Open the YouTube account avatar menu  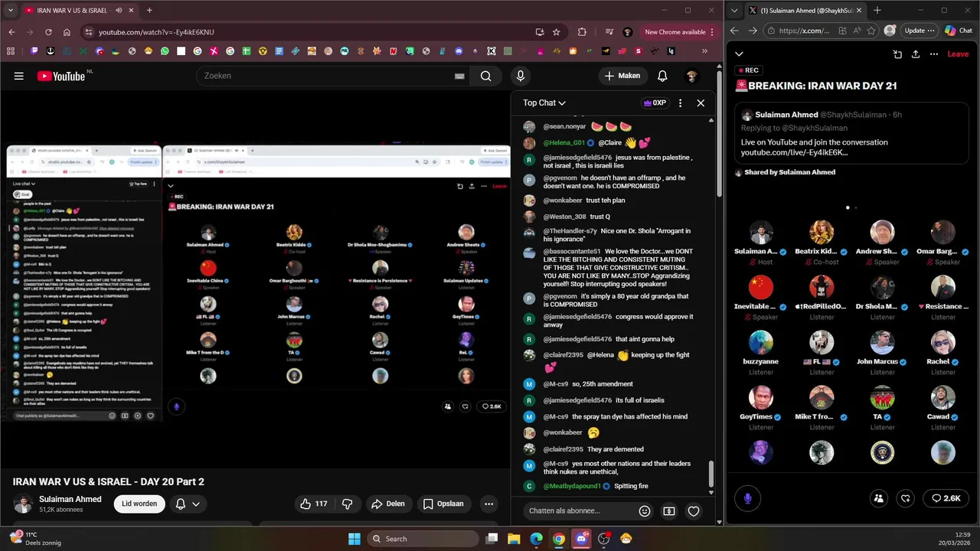[x=691, y=76]
